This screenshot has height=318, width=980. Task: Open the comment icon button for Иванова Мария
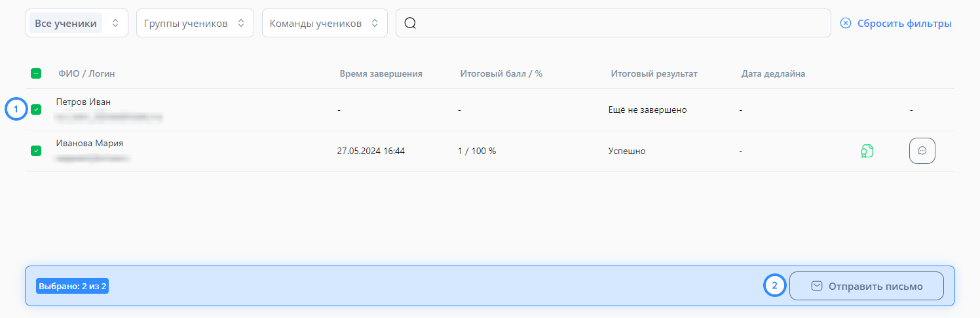pyautogui.click(x=922, y=151)
